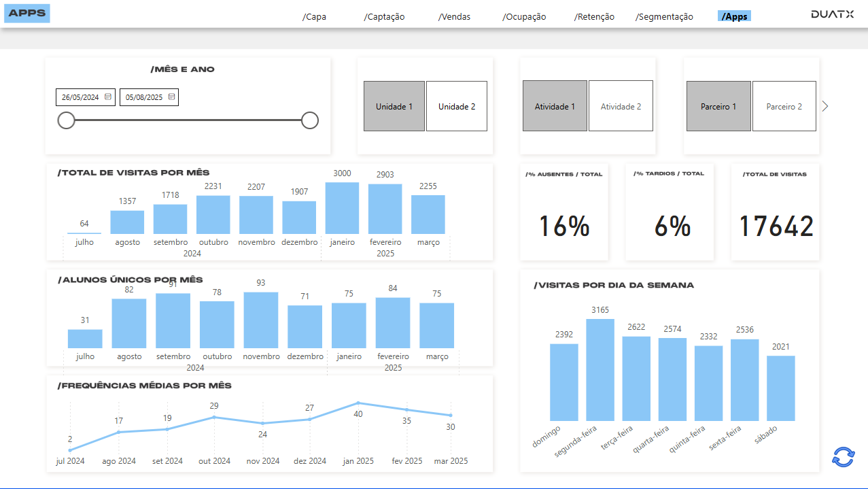Screen dimensions: 868x489
Task: Click the left handle of the date range slider
Action: (66, 120)
